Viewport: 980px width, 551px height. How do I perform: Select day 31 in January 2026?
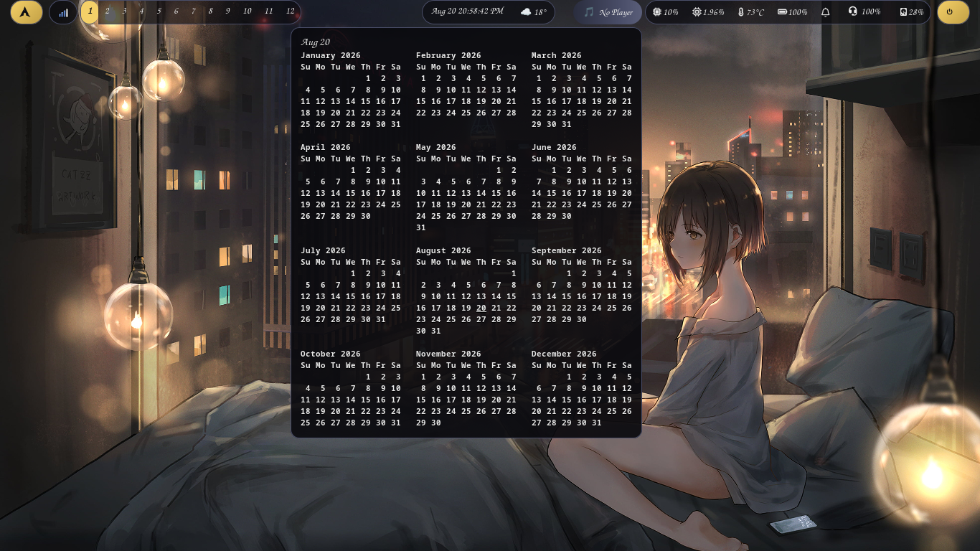tap(396, 124)
